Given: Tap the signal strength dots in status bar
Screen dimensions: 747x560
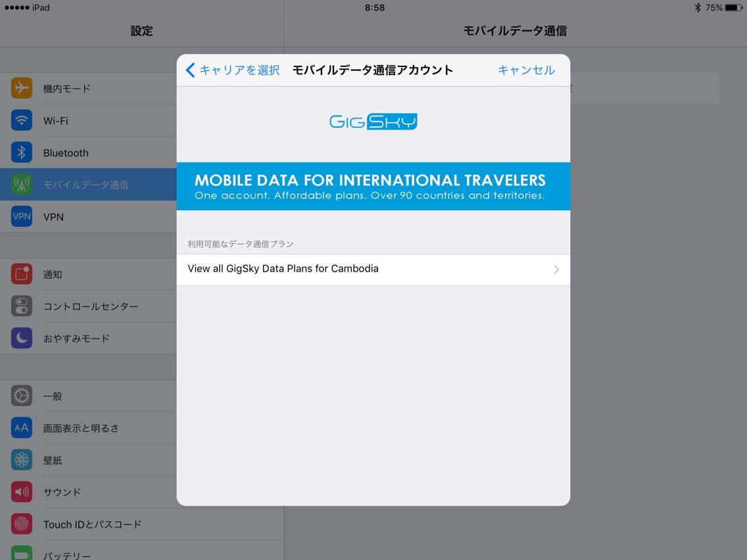Looking at the screenshot, I should pyautogui.click(x=16, y=8).
